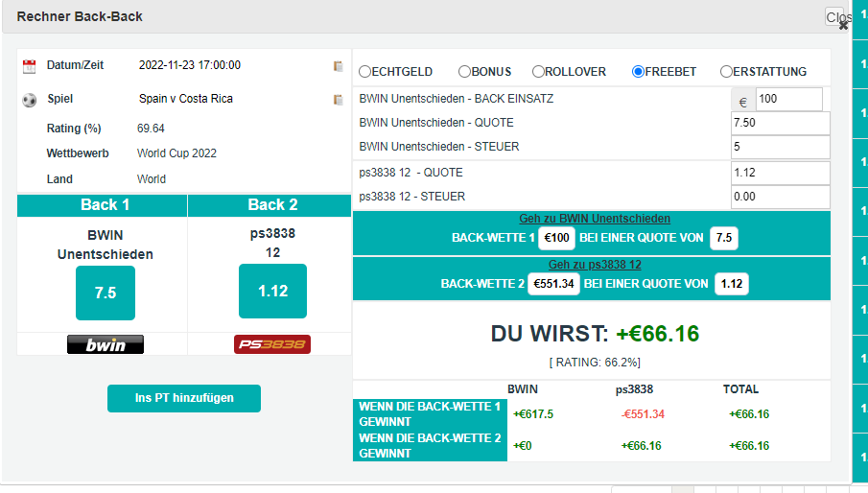868x493 pixels.
Task: Click the soccer ball icon beside Spiel
Action: (30, 100)
